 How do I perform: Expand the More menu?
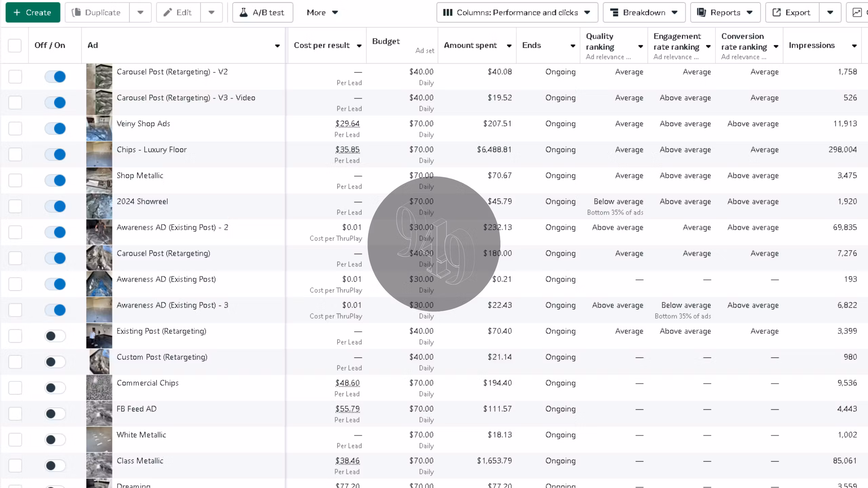click(x=322, y=13)
